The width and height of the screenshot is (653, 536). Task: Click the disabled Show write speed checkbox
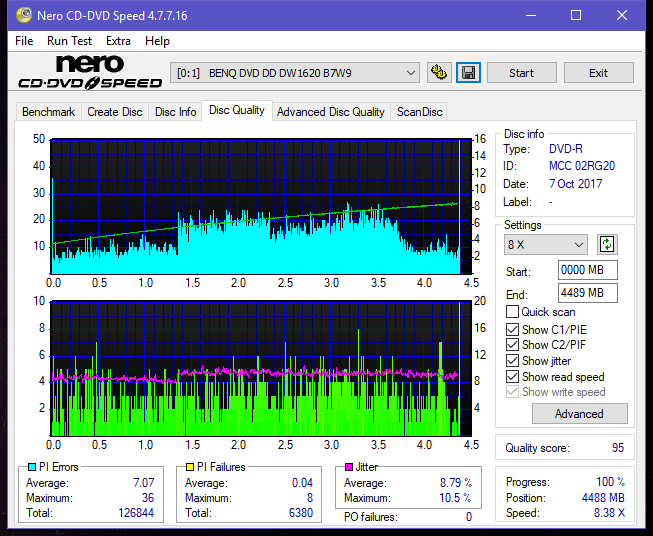[x=512, y=392]
